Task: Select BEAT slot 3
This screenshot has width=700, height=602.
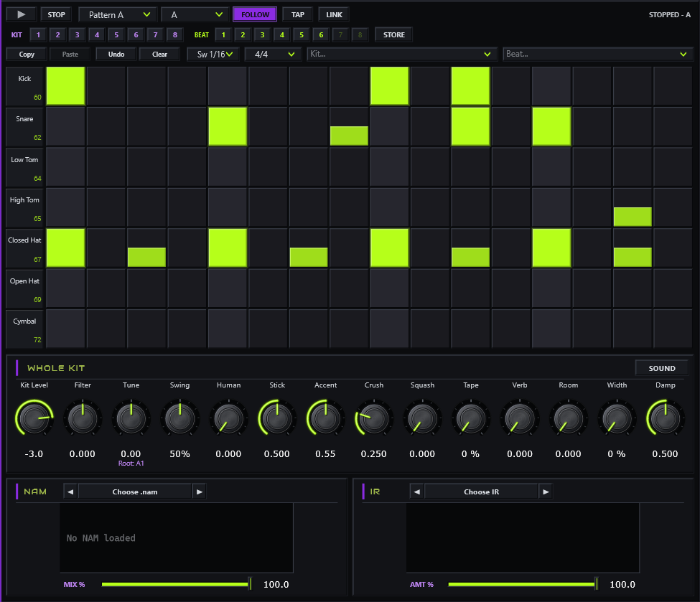Action: [262, 34]
